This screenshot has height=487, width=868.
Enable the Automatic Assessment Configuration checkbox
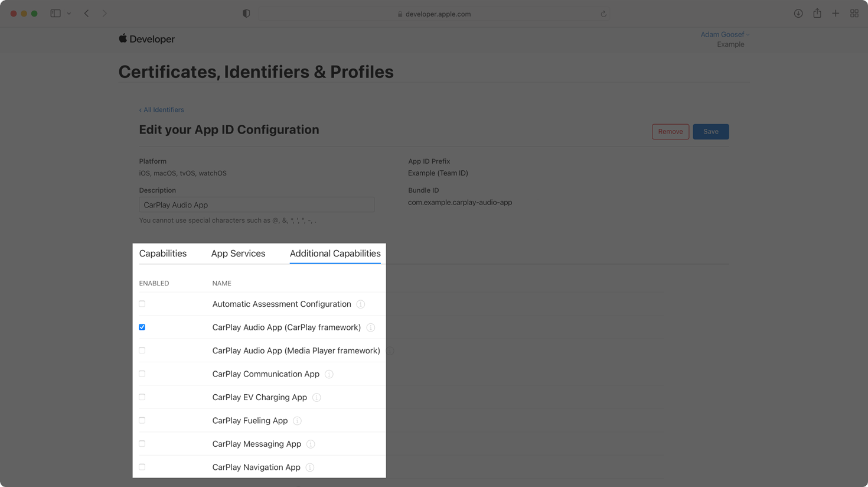coord(142,303)
